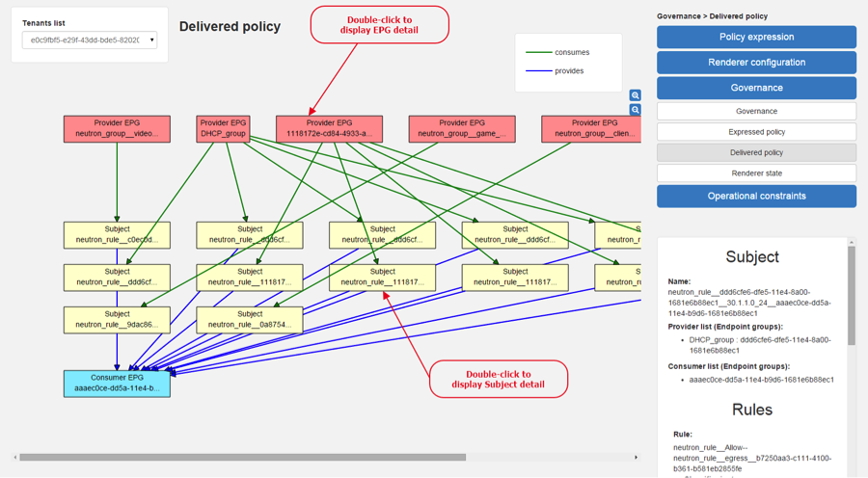Open the Expressed policy menu item
868x478 pixels.
coord(757,132)
